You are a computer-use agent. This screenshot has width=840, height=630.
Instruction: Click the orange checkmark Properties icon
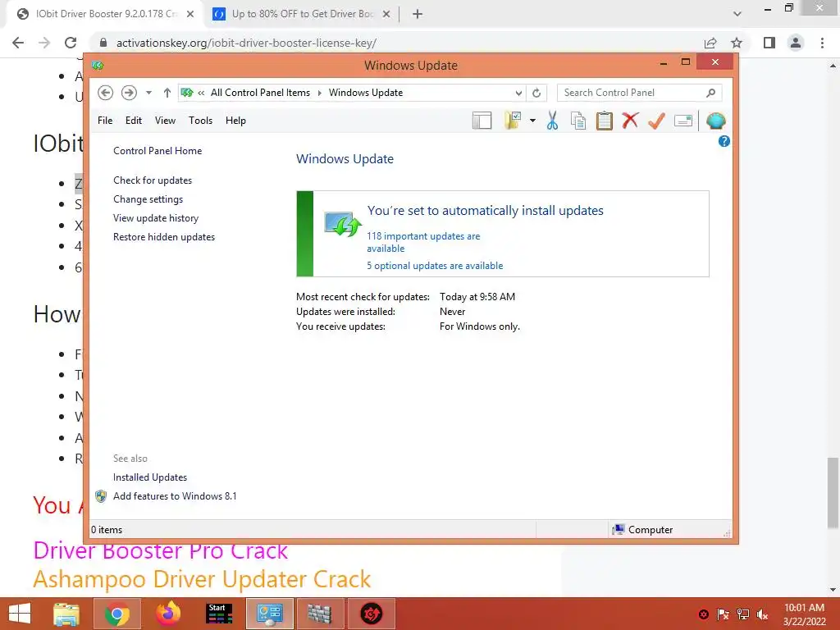pyautogui.click(x=656, y=121)
